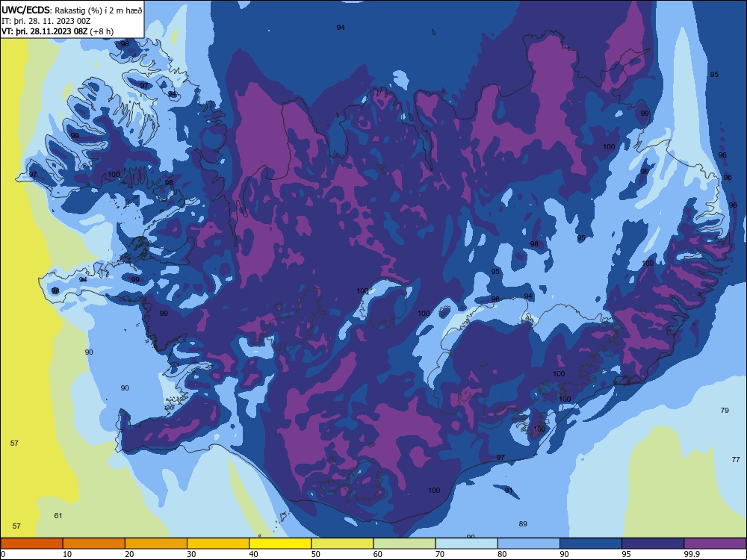Click the light blue 70–80 legend swatch
Screen dimensions: 747x560
coord(466,544)
